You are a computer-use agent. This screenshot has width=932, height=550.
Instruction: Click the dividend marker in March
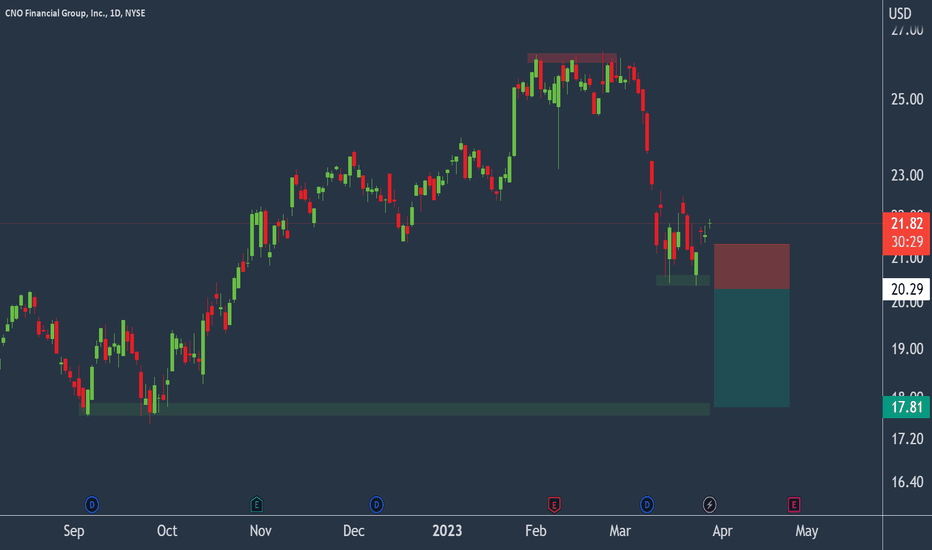coord(647,505)
